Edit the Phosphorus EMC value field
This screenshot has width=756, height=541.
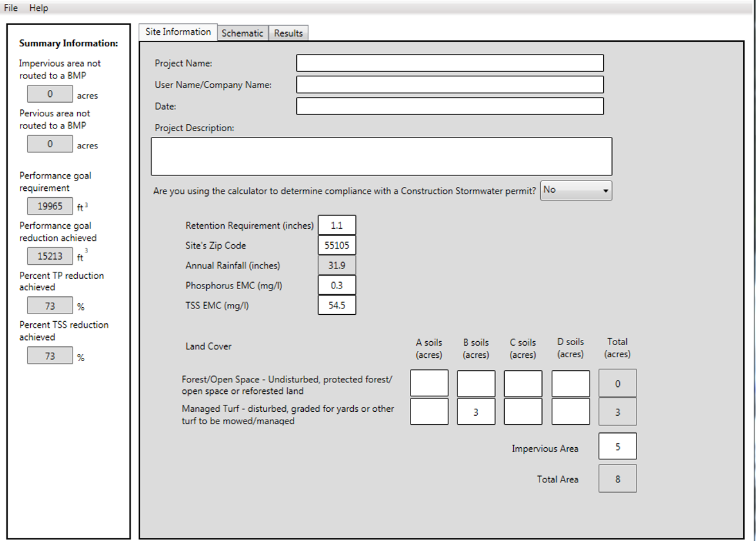tap(337, 285)
